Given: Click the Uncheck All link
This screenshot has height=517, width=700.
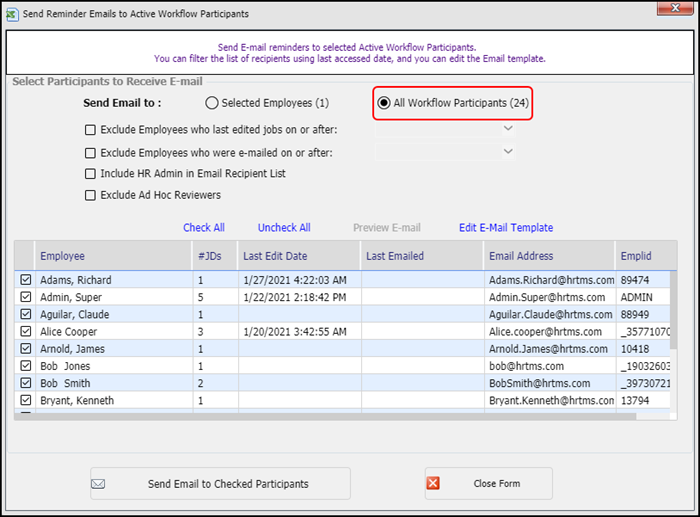Looking at the screenshot, I should coord(284,228).
